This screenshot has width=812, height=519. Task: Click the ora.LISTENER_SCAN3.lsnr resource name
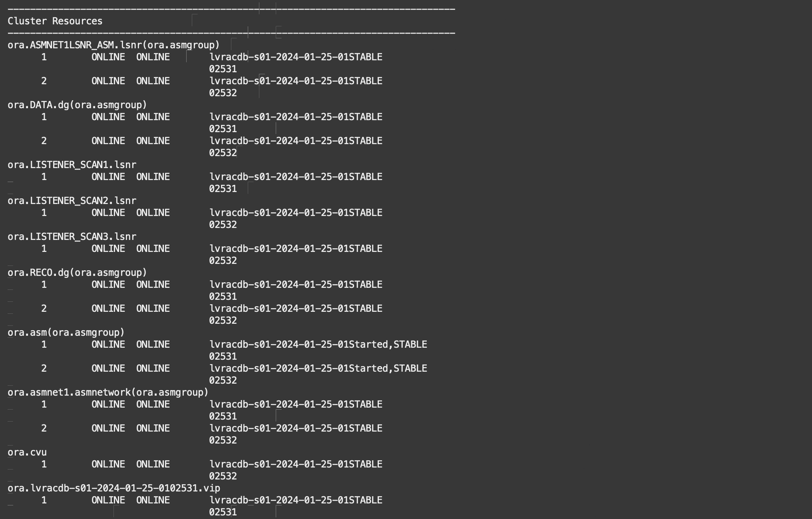pyautogui.click(x=72, y=237)
